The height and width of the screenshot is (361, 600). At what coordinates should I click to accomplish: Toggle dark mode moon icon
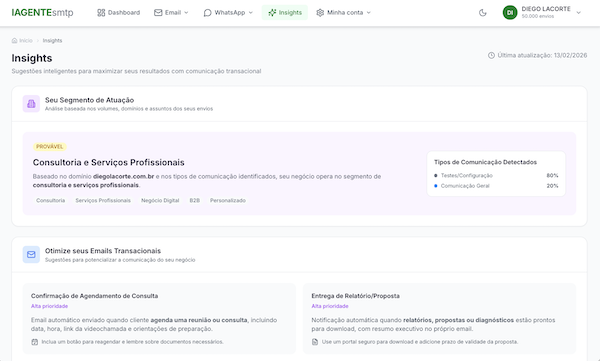483,13
